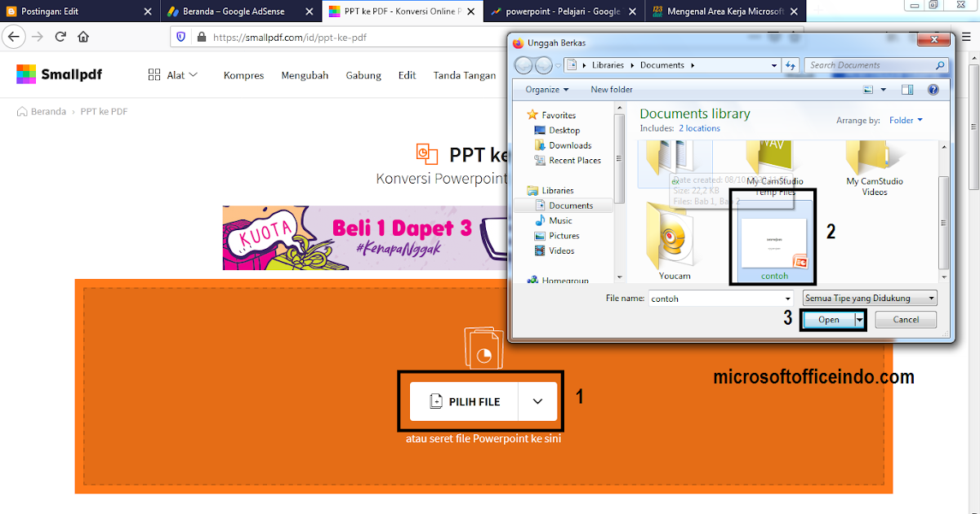
Task: Expand the Folder arrange-by dropdown
Action: 906,120
